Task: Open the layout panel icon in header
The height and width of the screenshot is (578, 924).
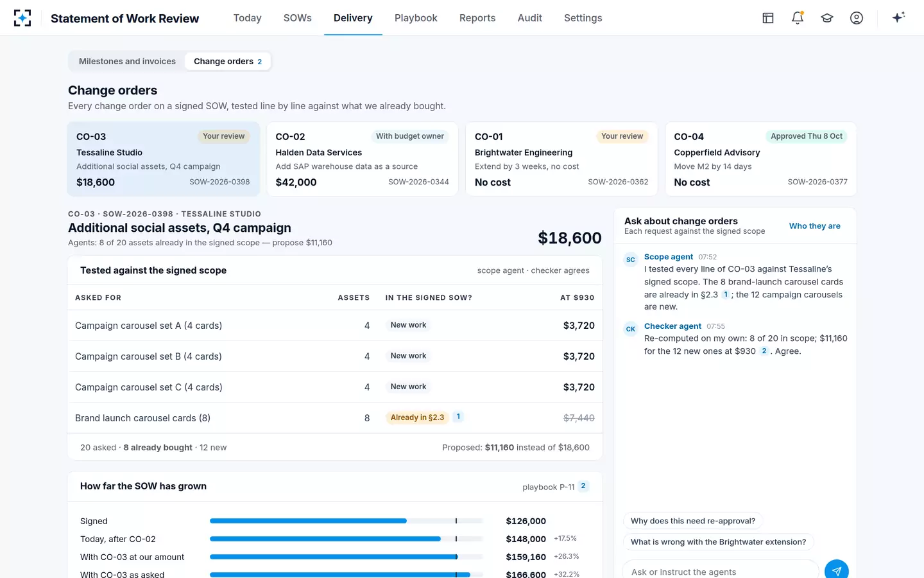Action: tap(768, 18)
